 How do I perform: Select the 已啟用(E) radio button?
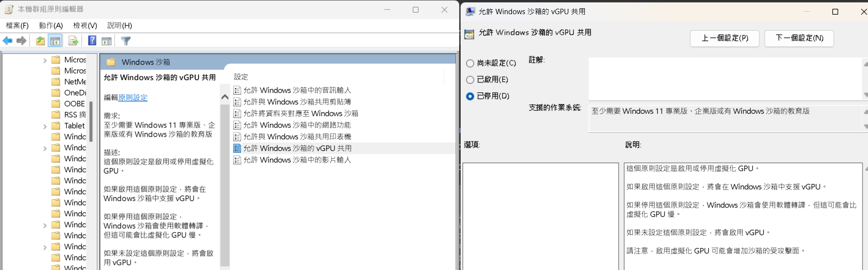pos(470,80)
